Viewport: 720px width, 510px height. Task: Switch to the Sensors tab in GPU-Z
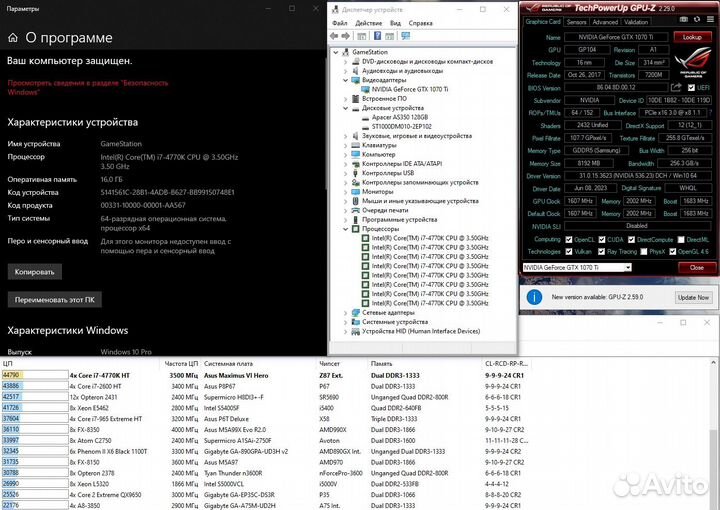[x=576, y=22]
